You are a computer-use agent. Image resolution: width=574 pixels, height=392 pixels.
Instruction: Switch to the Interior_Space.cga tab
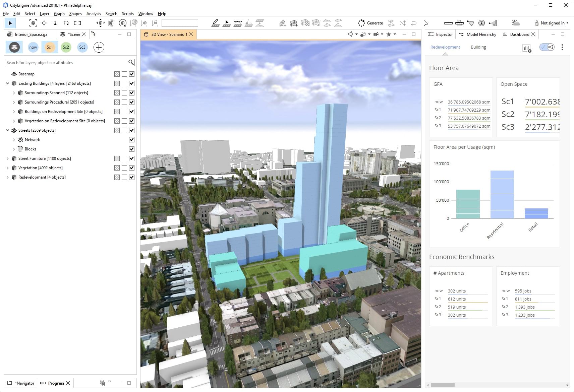pos(31,34)
